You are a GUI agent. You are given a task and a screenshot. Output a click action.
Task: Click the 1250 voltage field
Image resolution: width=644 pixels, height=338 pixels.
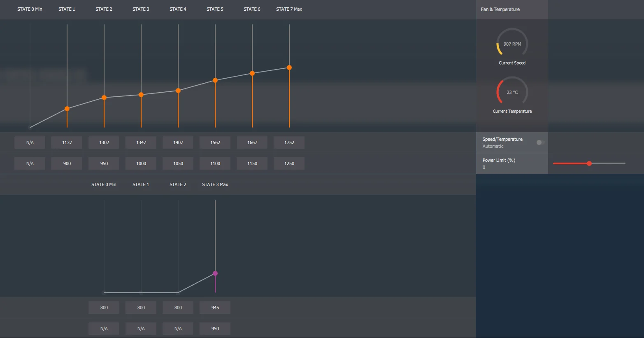tap(289, 163)
